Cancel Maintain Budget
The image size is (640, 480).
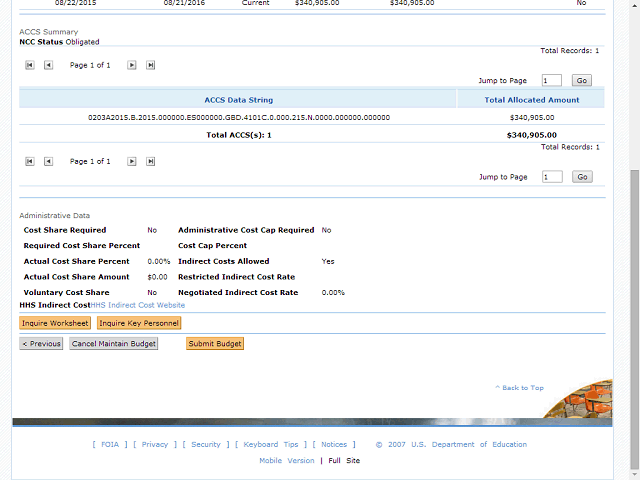(x=113, y=344)
